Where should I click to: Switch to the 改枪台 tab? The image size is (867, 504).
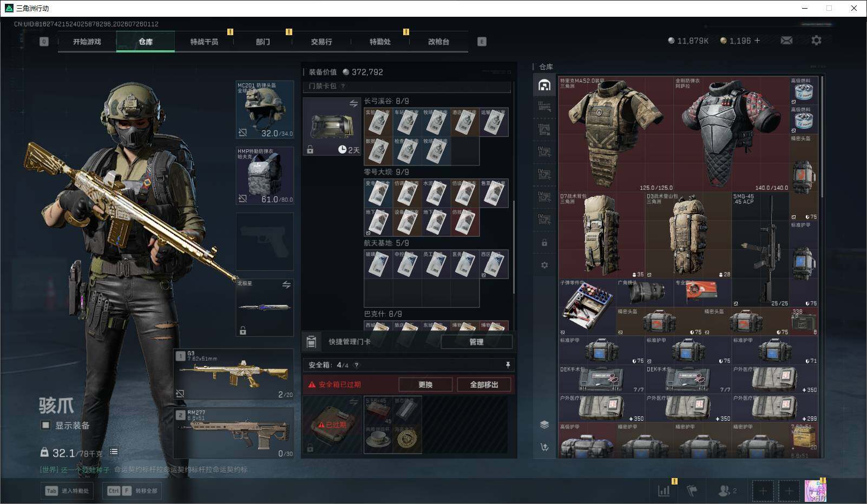(438, 42)
